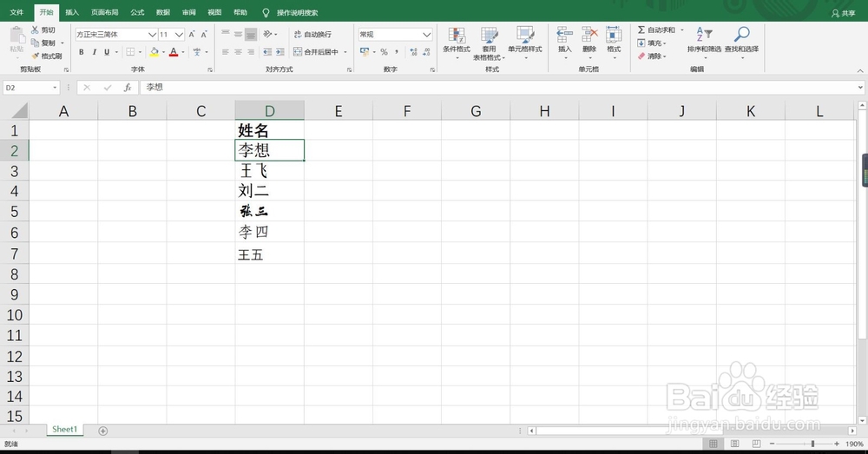Click the increase indent icon
The image size is (868, 454).
click(x=280, y=52)
